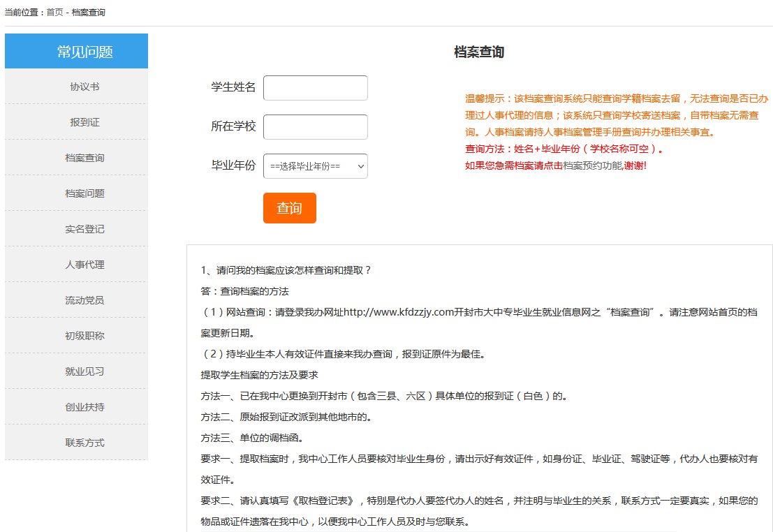The height and width of the screenshot is (532, 773).
Task: Click the 所在学校 text box
Action: (x=315, y=127)
